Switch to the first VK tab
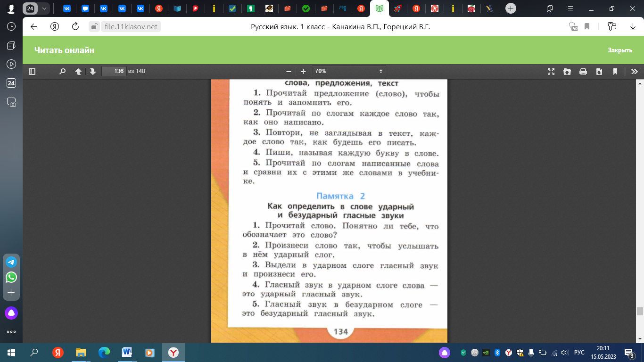 tap(67, 8)
